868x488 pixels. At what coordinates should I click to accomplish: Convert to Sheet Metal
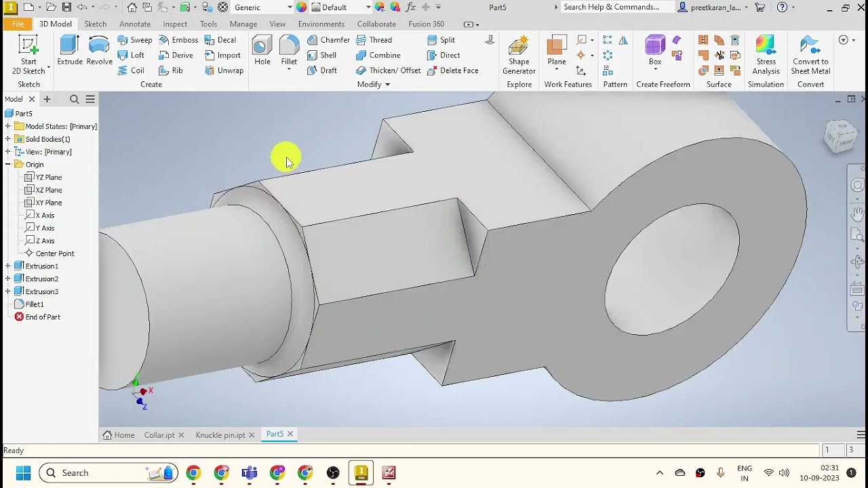click(810, 56)
